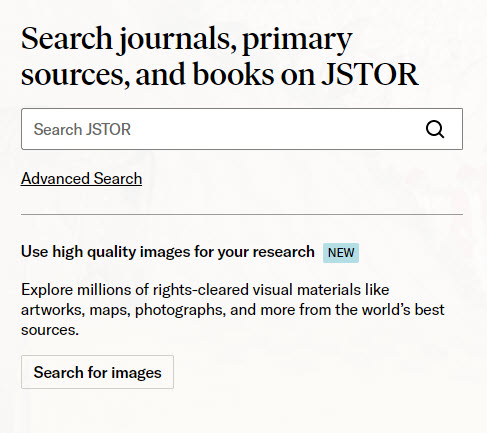Click the word 'primary' in the main heading
487x433 pixels.
[297, 40]
